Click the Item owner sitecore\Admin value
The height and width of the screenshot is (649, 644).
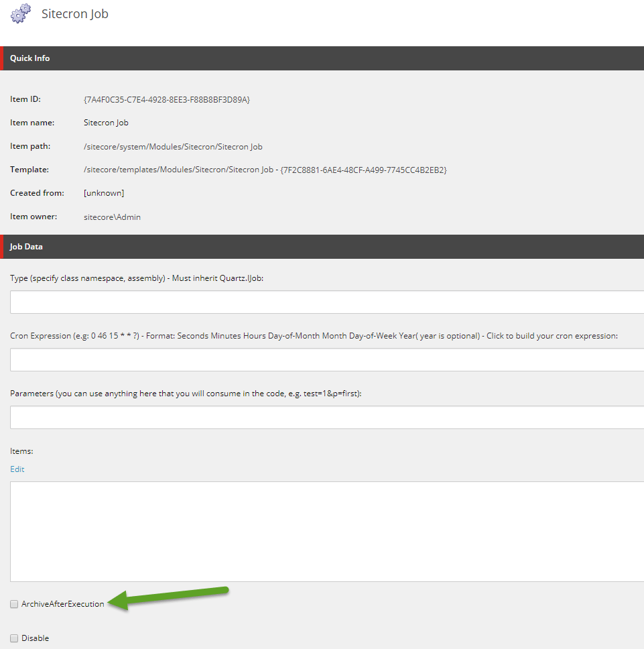[112, 217]
